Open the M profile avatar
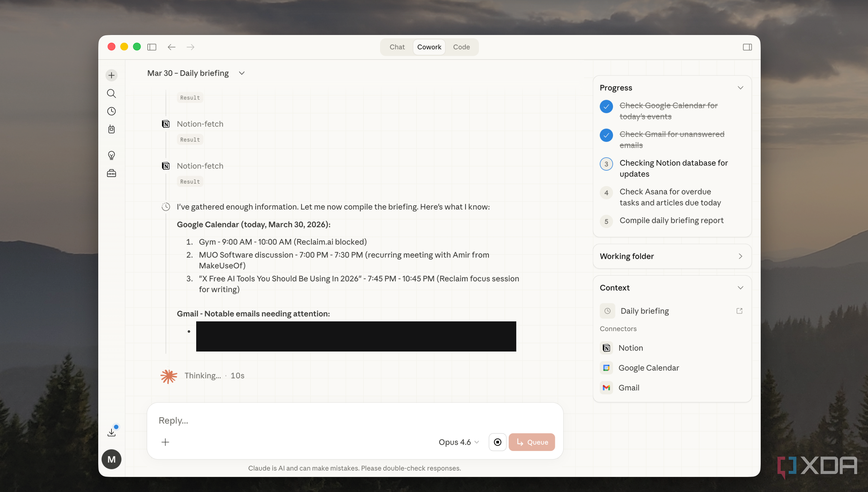The image size is (868, 492). [112, 459]
